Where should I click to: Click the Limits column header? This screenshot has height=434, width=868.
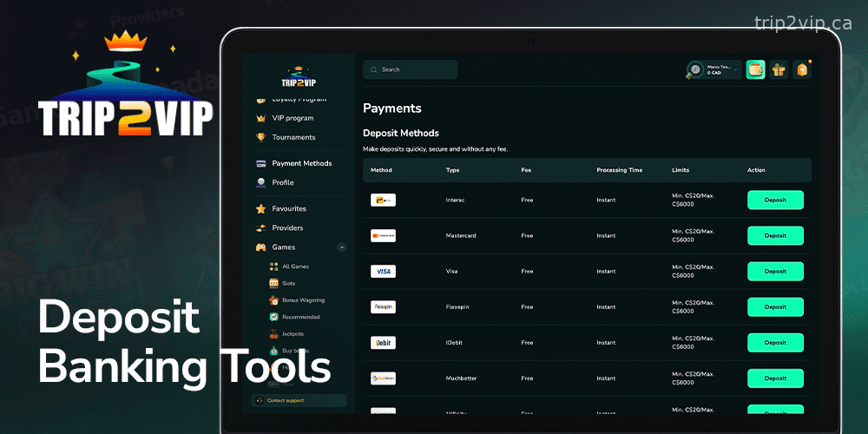[x=681, y=170]
